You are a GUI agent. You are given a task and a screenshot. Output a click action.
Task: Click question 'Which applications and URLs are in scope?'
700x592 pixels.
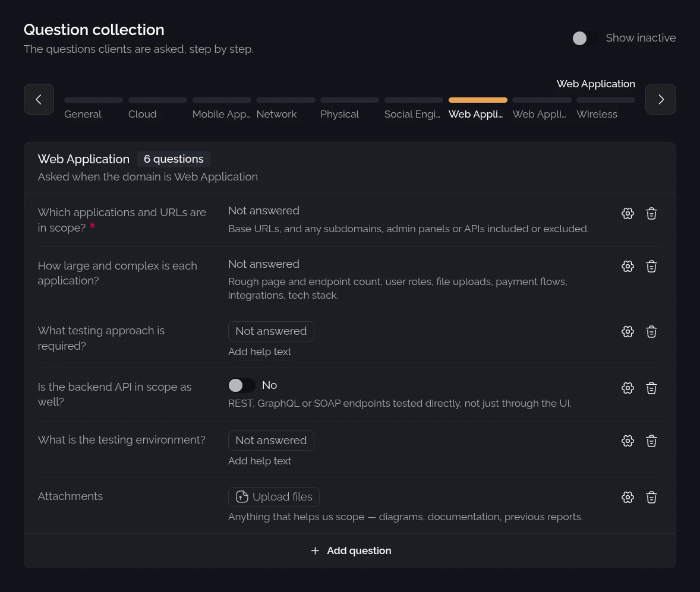pyautogui.click(x=122, y=220)
